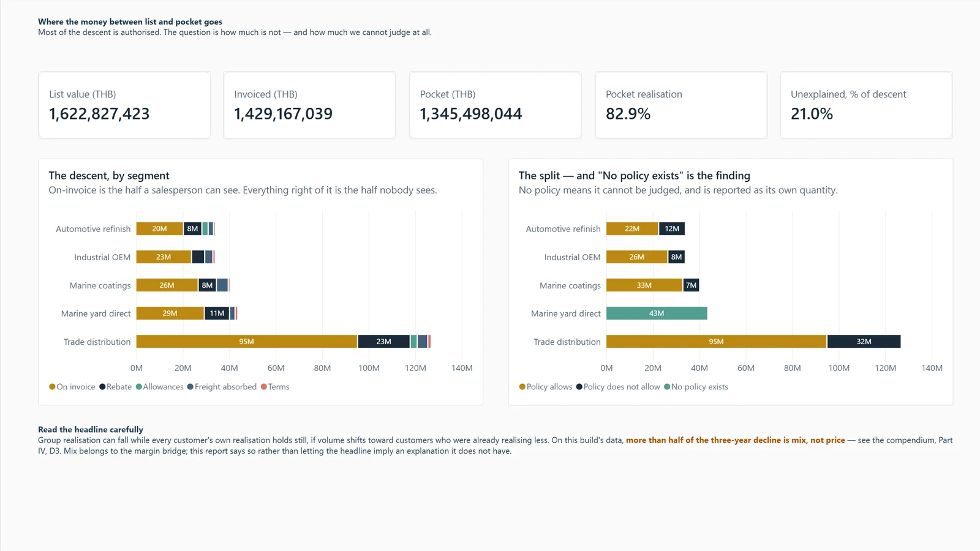Click the 23M Rebate bar for Trade distribution
Viewport: 980px width, 551px height.
coord(384,342)
